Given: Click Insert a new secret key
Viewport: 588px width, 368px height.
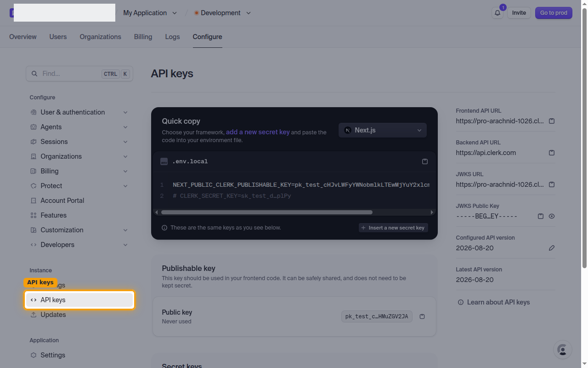Looking at the screenshot, I should (393, 228).
